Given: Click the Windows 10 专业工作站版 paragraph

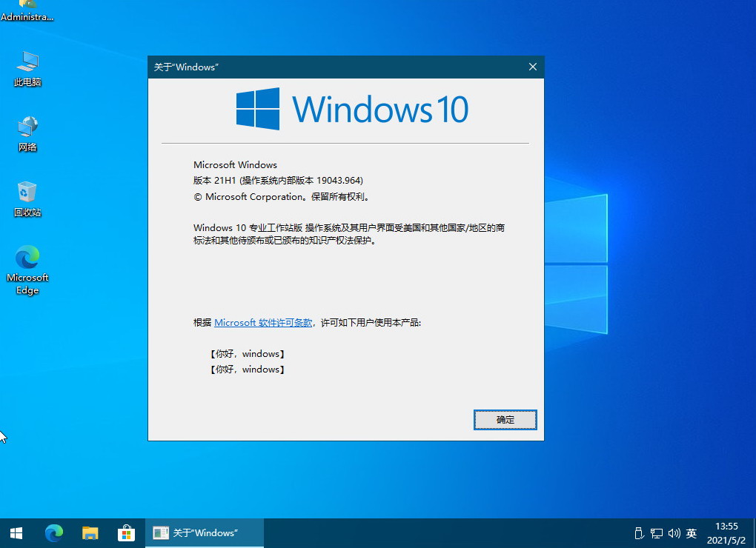Looking at the screenshot, I should 349,234.
